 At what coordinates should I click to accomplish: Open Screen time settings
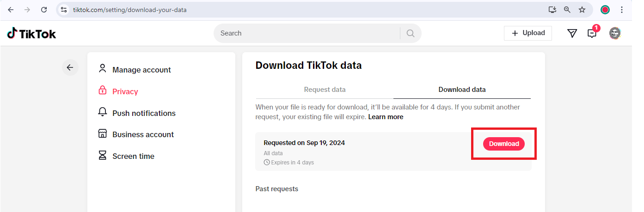(x=133, y=156)
